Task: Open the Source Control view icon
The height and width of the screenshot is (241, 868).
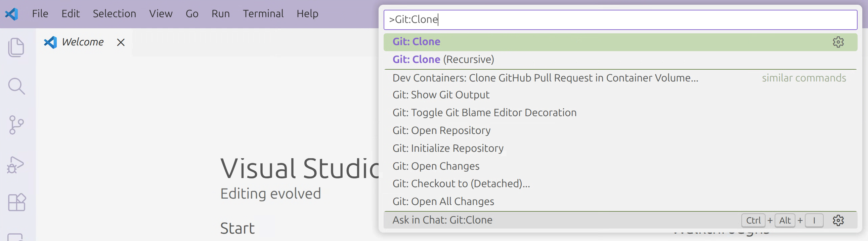Action: tap(16, 125)
